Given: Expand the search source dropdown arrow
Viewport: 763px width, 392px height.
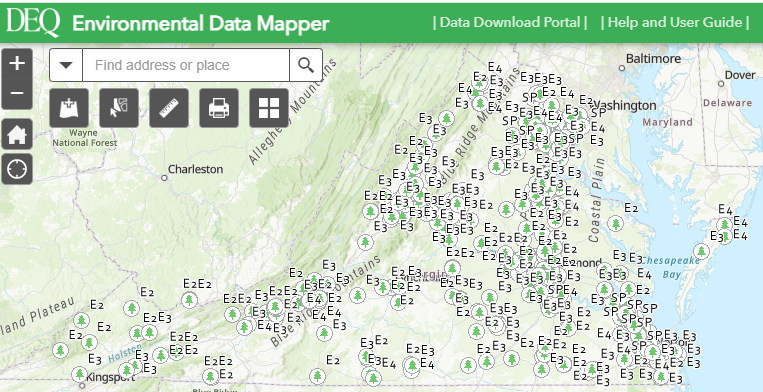Looking at the screenshot, I should click(66, 65).
